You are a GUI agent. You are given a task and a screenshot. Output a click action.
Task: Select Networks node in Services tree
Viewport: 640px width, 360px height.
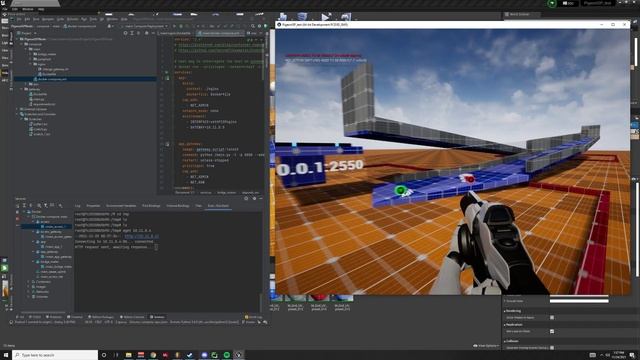point(42,292)
